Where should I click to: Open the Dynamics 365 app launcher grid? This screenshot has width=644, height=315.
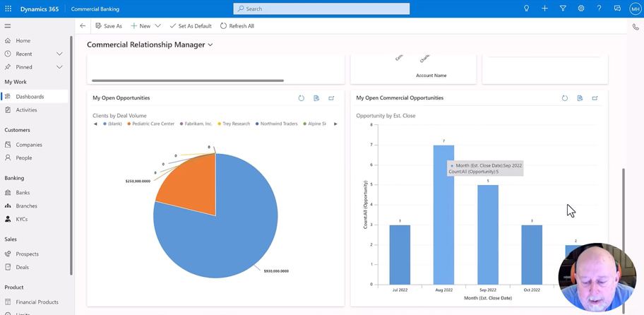tap(8, 8)
